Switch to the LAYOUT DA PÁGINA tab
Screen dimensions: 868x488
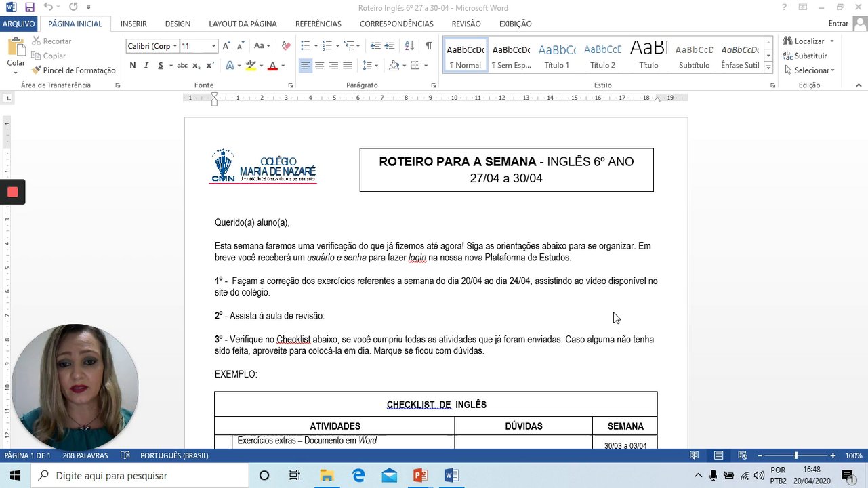click(x=243, y=24)
